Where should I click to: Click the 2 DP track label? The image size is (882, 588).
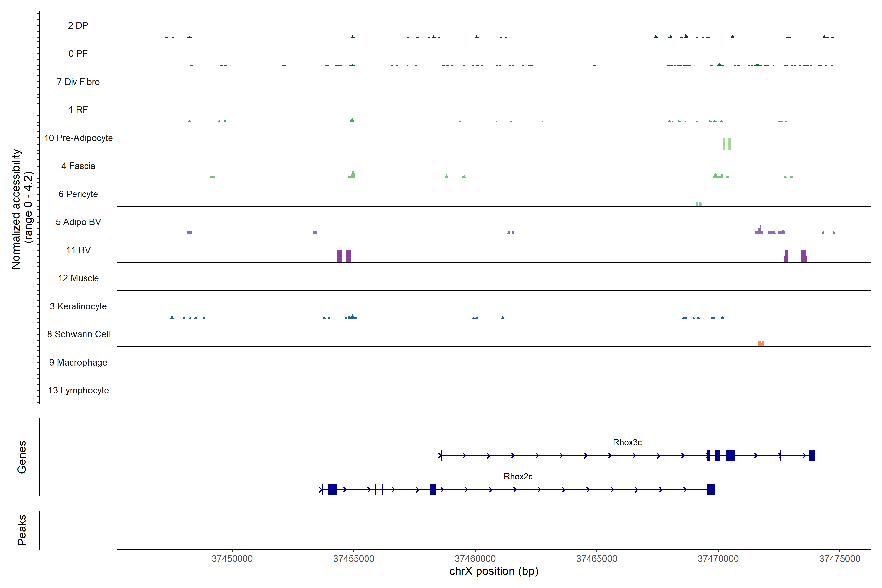point(78,25)
